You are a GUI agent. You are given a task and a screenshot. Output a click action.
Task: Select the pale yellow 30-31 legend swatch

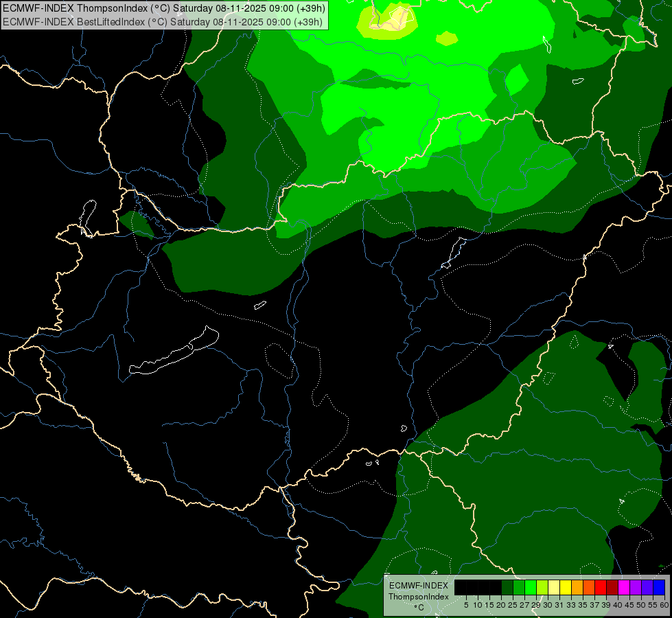tap(554, 588)
